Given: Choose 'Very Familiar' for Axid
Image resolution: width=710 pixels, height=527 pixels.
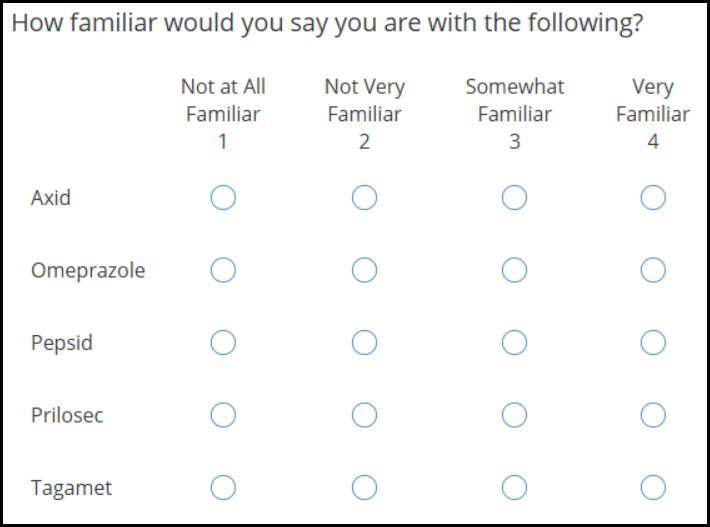Looking at the screenshot, I should click(x=653, y=198).
